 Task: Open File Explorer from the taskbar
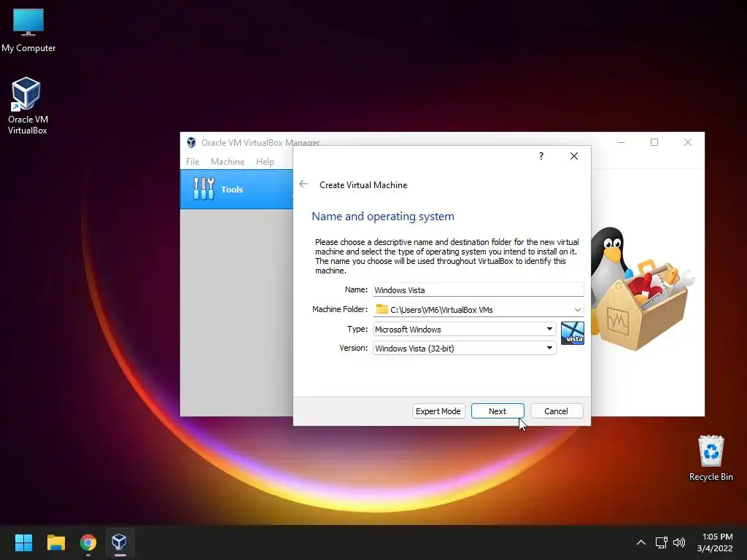click(55, 542)
